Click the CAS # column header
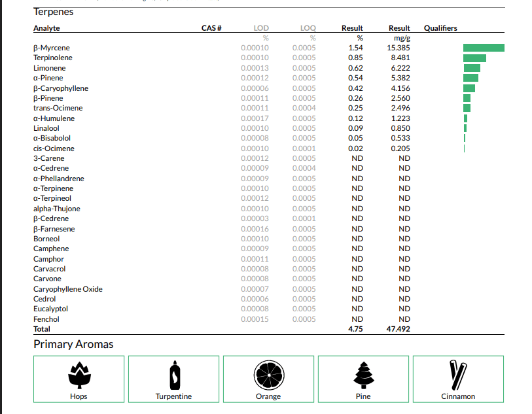 (x=211, y=28)
